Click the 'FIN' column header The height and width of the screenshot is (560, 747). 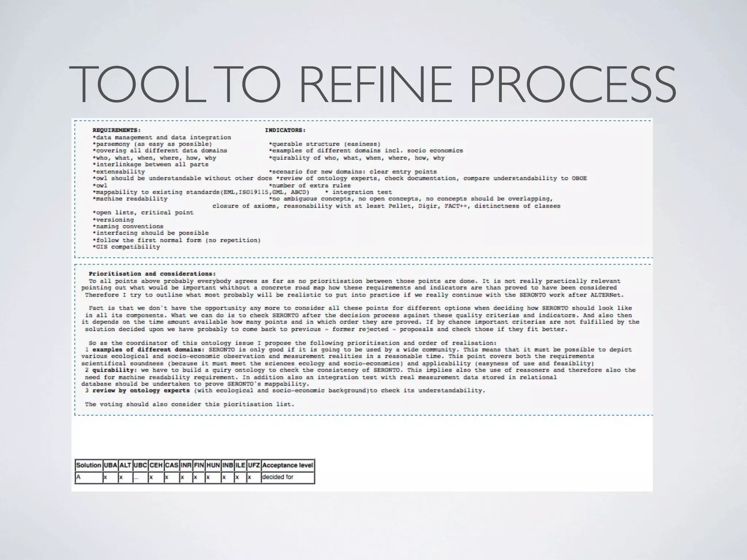tap(199, 465)
